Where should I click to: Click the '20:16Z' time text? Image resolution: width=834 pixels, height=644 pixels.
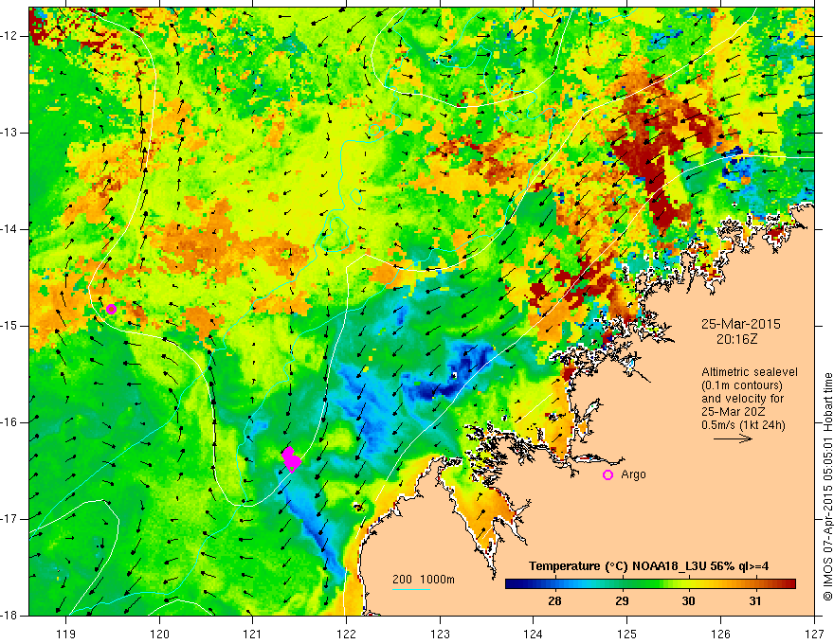click(x=736, y=339)
